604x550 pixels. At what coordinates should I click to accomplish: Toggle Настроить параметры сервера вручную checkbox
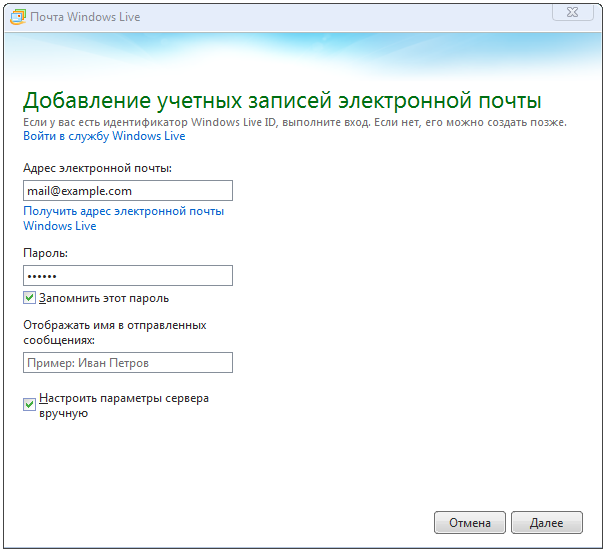pyautogui.click(x=29, y=404)
